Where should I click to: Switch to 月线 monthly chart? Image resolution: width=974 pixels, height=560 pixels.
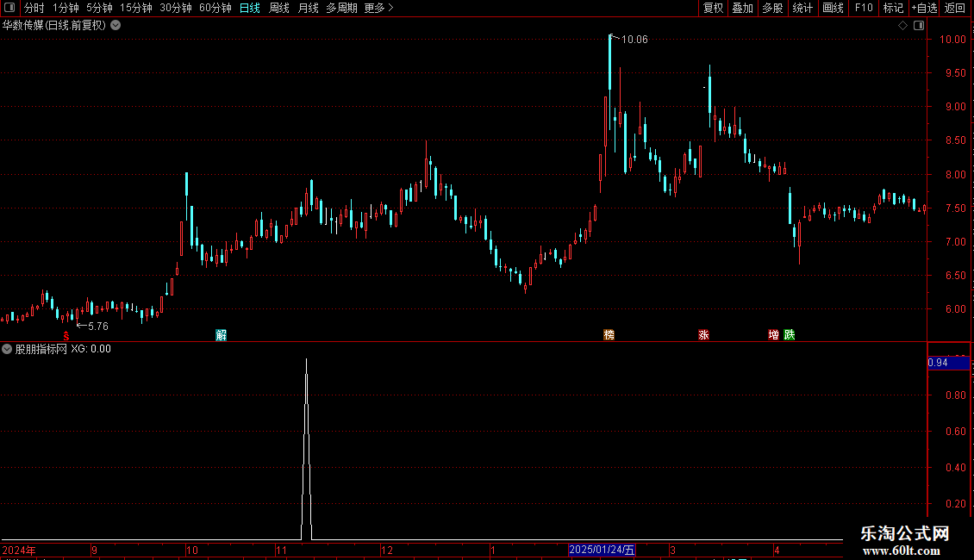308,8
